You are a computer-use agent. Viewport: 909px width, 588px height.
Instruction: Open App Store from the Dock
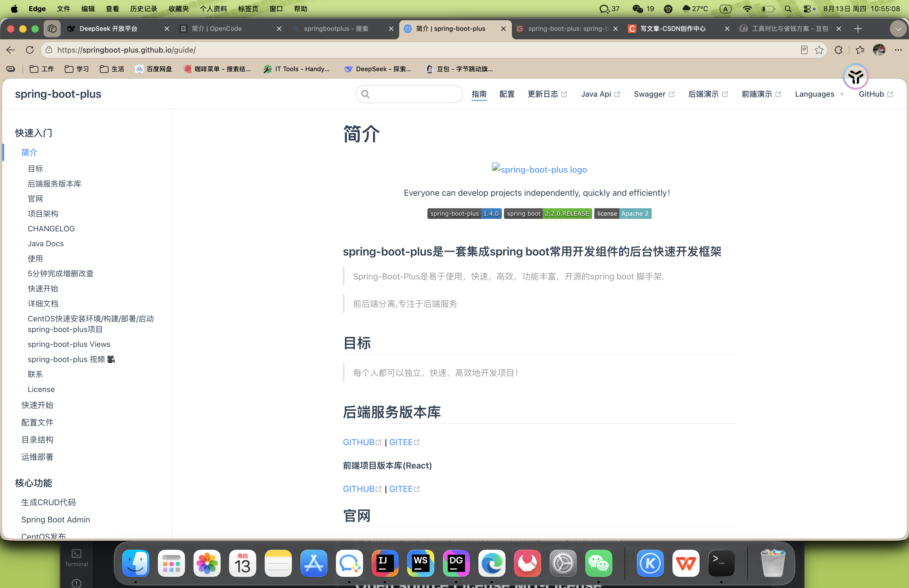(314, 563)
